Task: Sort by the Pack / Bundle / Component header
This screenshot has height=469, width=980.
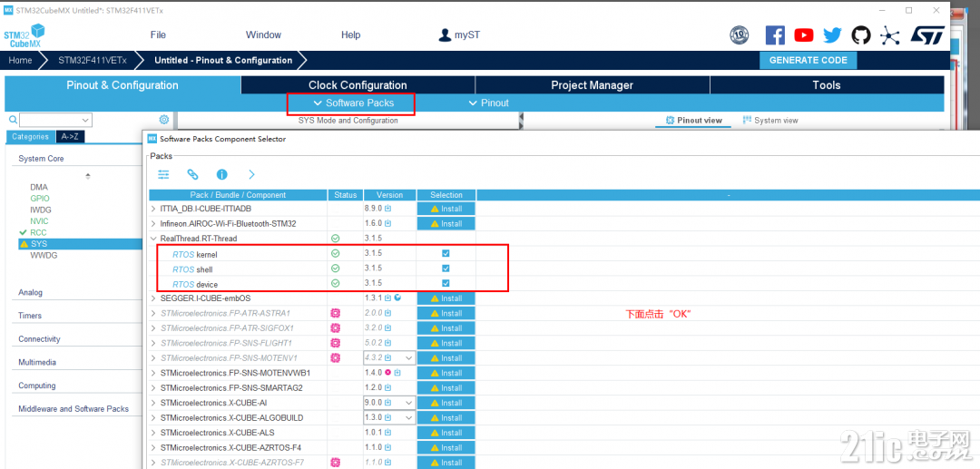Action: (x=238, y=195)
